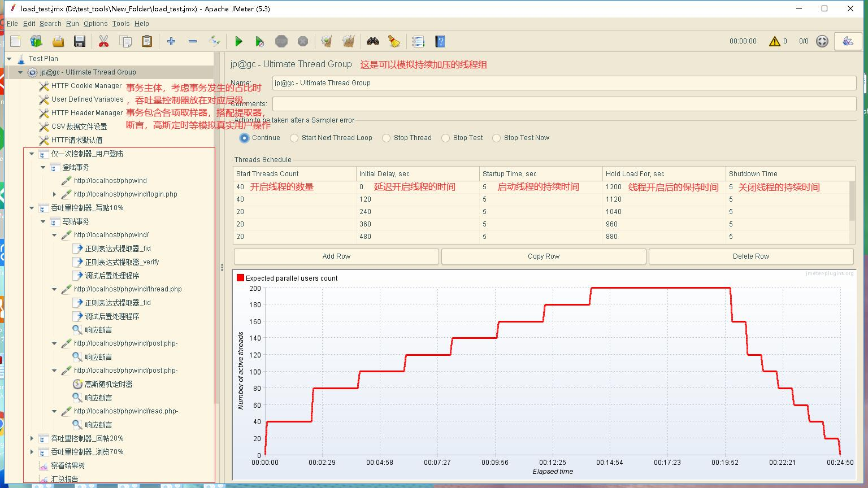
Task: Select the Stop Thread radio option
Action: pos(387,138)
